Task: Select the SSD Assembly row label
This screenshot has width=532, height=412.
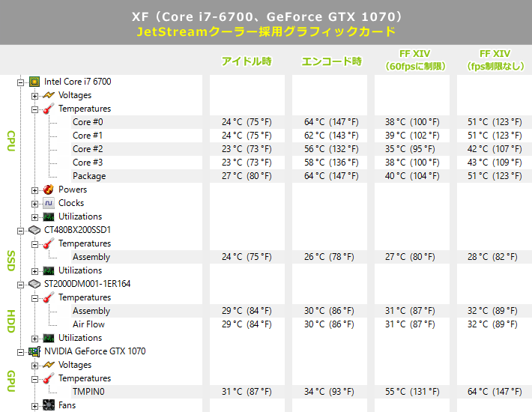Action: coord(91,257)
